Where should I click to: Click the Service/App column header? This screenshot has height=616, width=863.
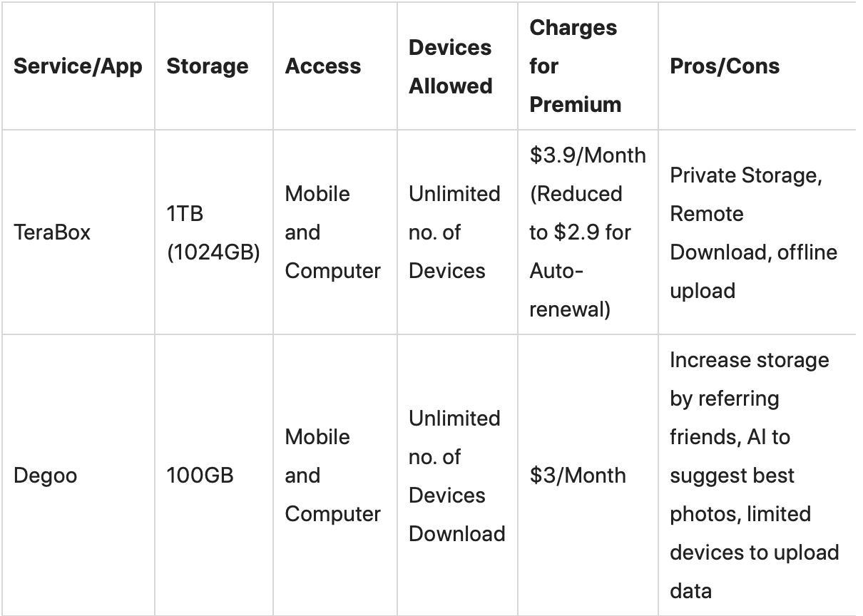click(78, 66)
